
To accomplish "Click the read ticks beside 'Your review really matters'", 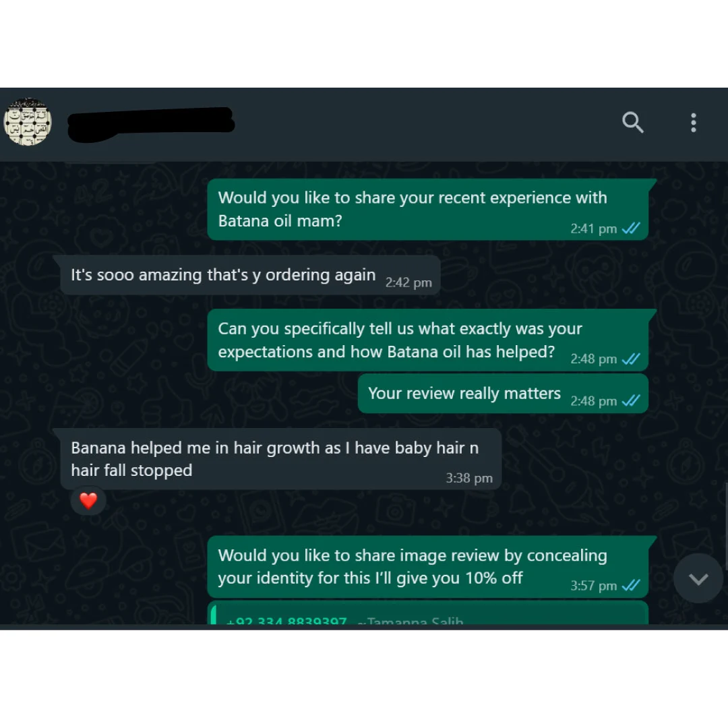I will (x=630, y=400).
